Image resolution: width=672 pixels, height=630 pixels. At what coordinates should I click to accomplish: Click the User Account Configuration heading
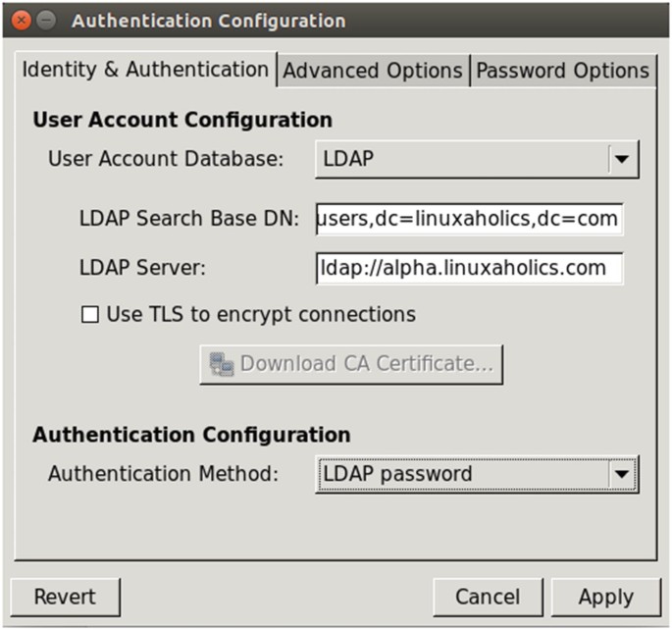[x=182, y=120]
